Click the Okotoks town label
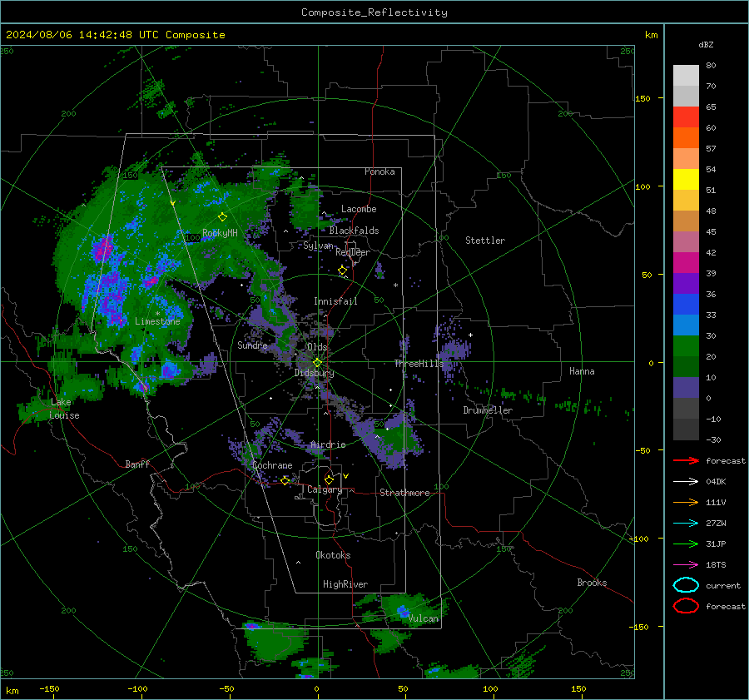The width and height of the screenshot is (749, 700). click(333, 555)
